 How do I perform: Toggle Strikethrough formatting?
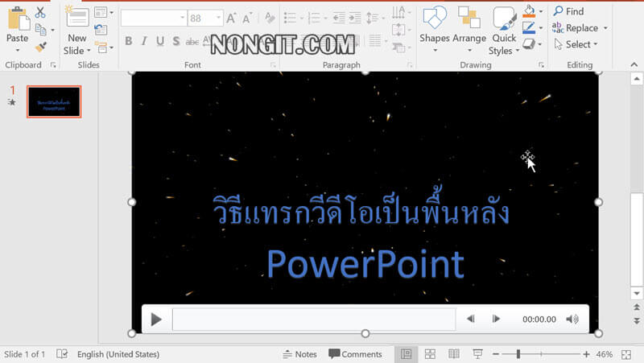pyautogui.click(x=192, y=42)
